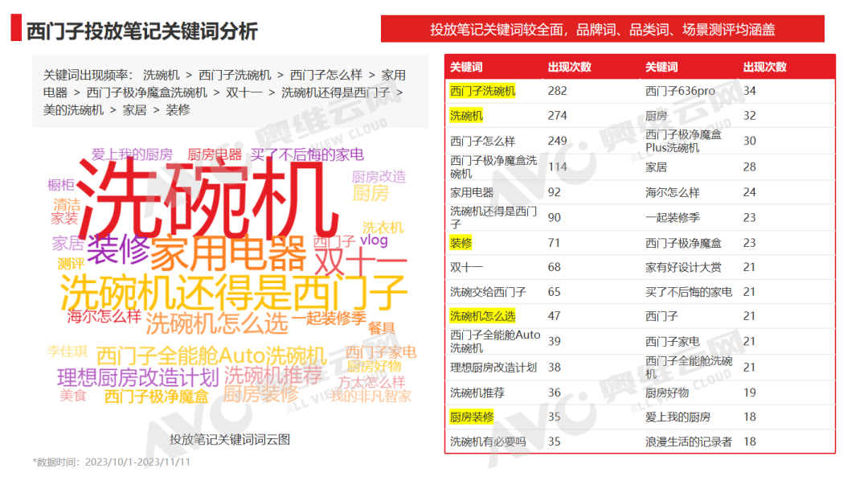
Task: Click table cell 浪漫生活的记录者
Action: click(x=689, y=442)
